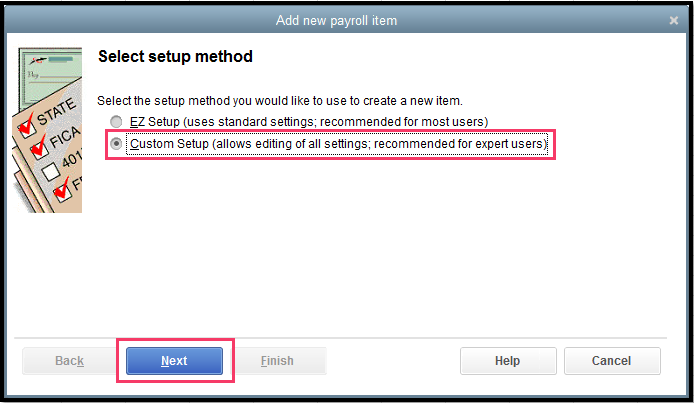Click the bottom red checkmark in the illustration
The height and width of the screenshot is (403, 694).
[x=64, y=188]
